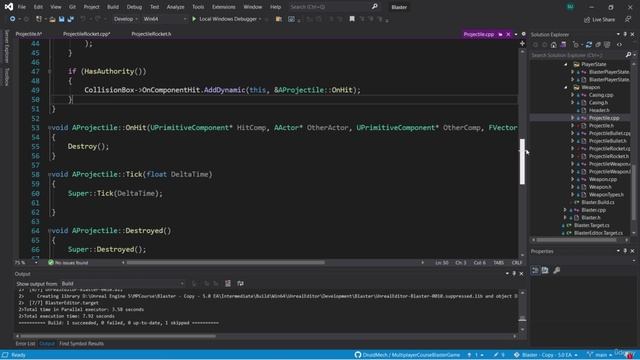Click the View Code angle-brackets icon
Screen dimensions: 640x360
(619, 44)
